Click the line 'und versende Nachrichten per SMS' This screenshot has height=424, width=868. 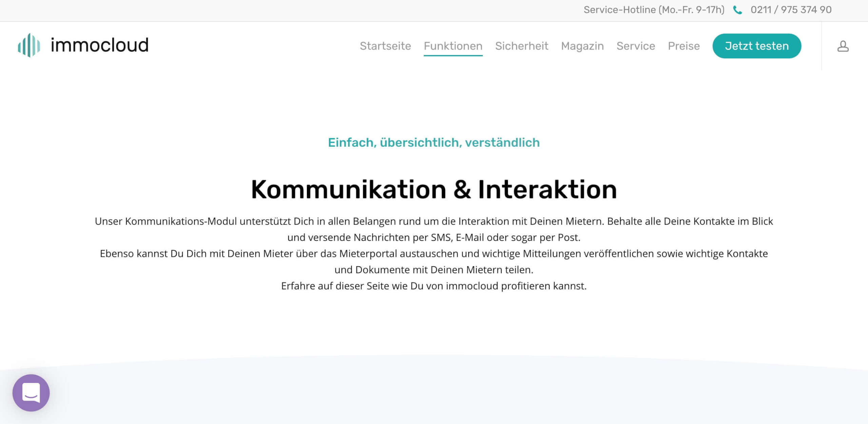click(x=434, y=237)
